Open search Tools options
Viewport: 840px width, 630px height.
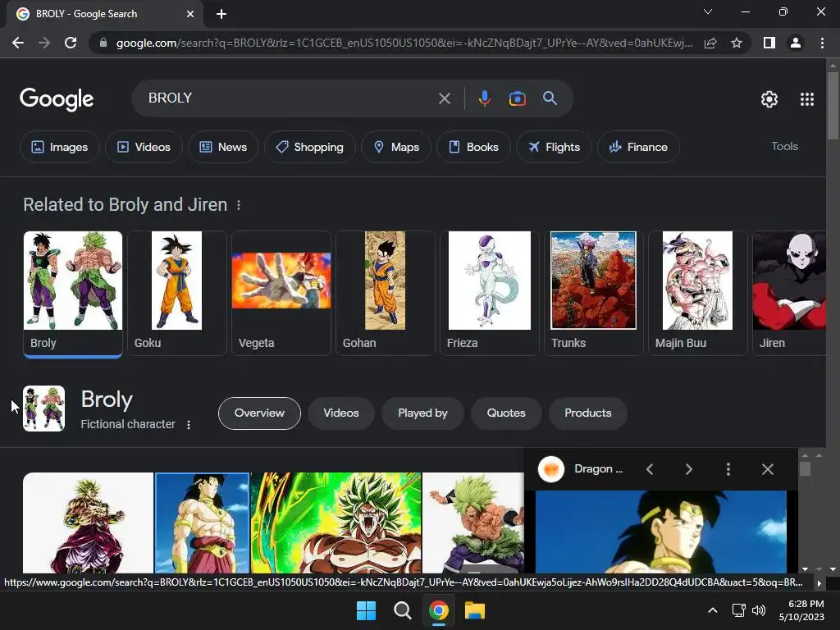coord(784,146)
